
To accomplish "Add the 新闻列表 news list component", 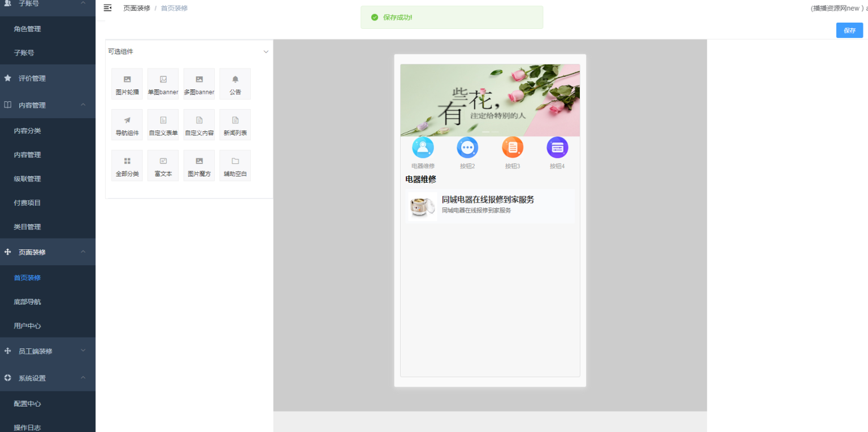I will pyautogui.click(x=235, y=124).
